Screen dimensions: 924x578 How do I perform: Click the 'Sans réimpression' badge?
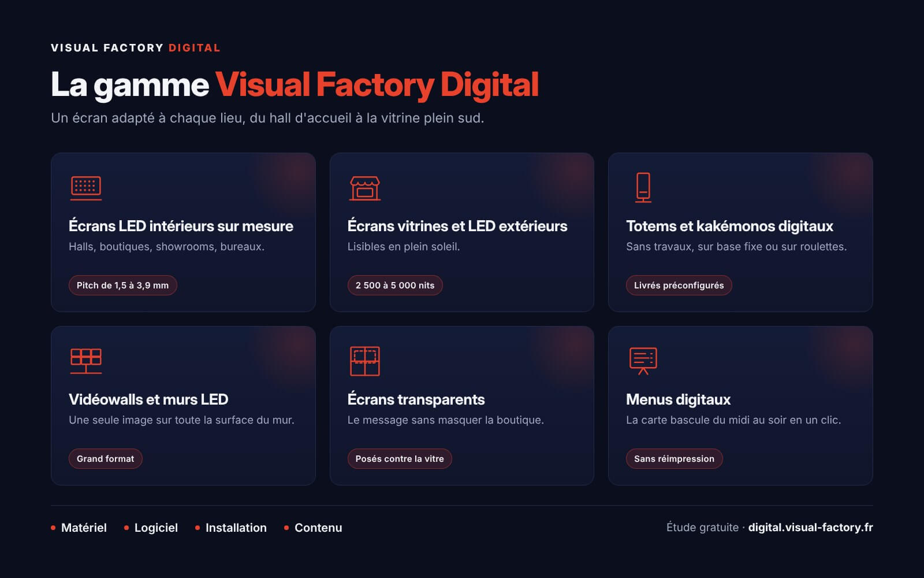(x=674, y=458)
